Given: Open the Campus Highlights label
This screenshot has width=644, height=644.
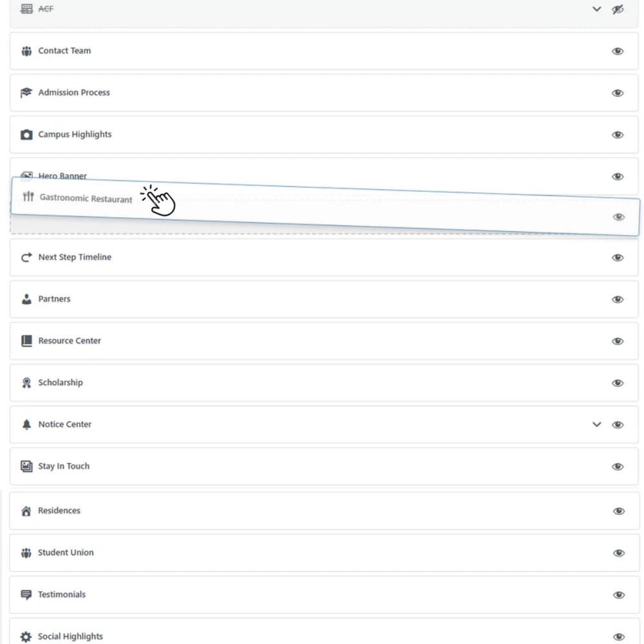Looking at the screenshot, I should tap(75, 135).
